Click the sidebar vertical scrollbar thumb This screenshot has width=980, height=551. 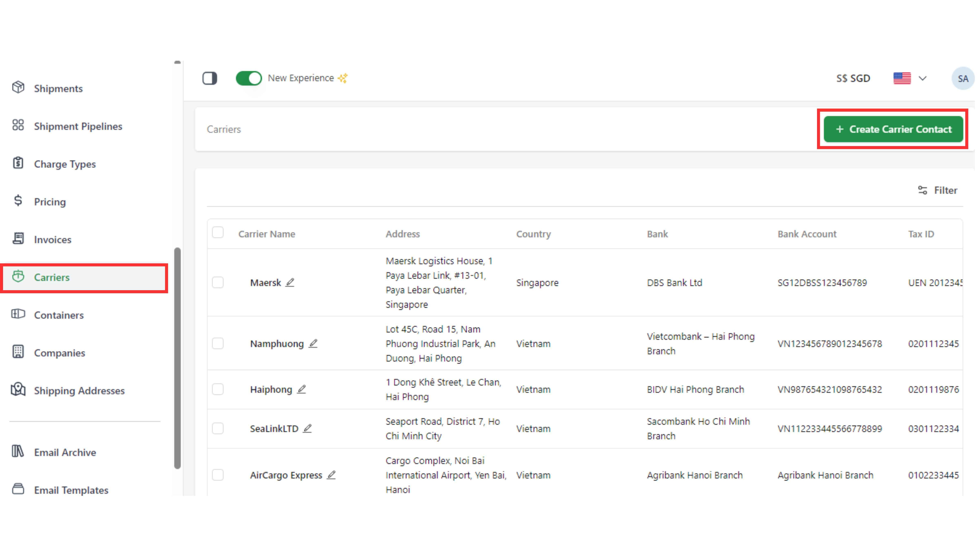[177, 358]
